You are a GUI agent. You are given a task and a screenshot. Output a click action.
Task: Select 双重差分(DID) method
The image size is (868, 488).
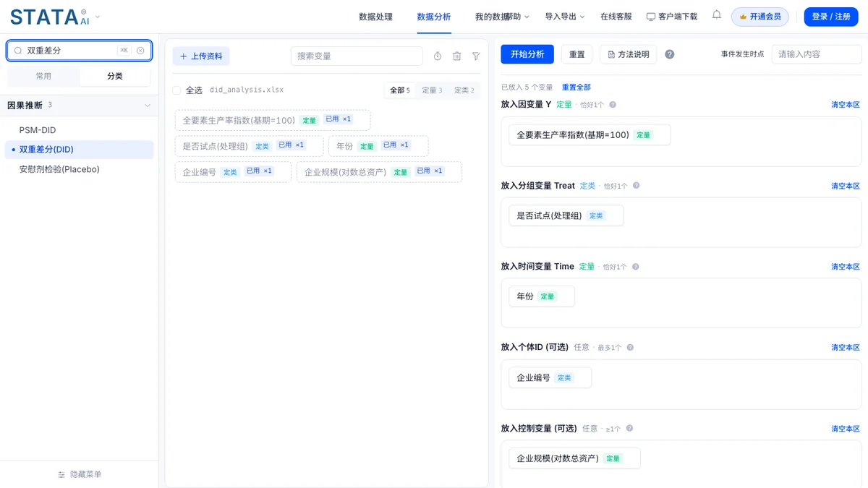click(x=79, y=150)
